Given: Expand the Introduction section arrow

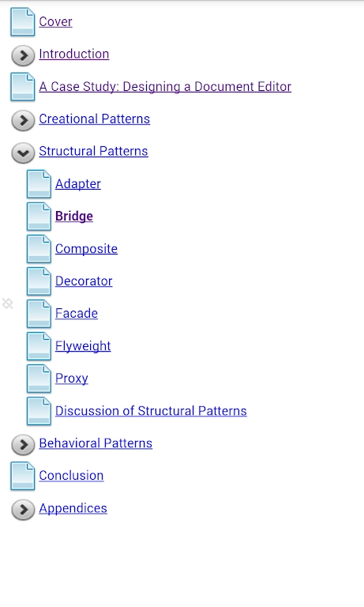Looking at the screenshot, I should pyautogui.click(x=23, y=55).
